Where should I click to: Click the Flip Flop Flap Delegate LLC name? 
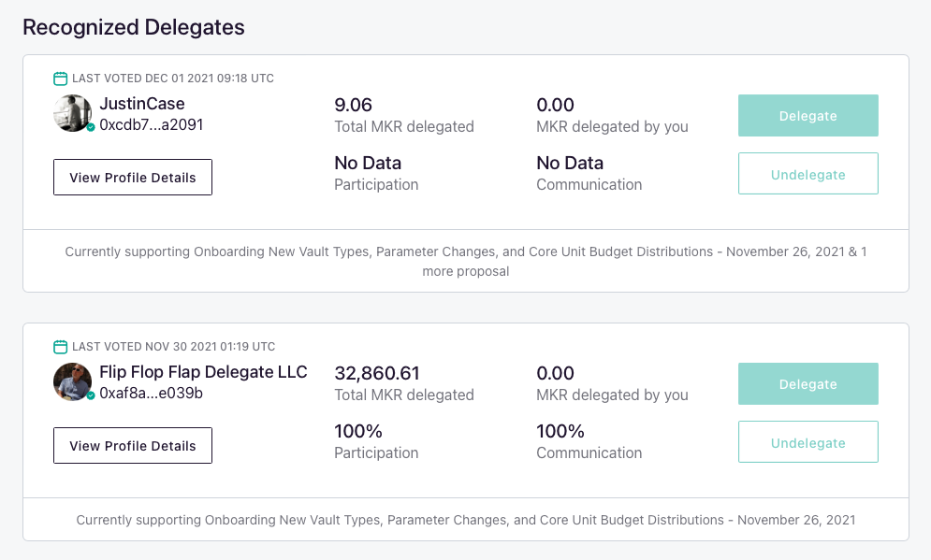[203, 372]
